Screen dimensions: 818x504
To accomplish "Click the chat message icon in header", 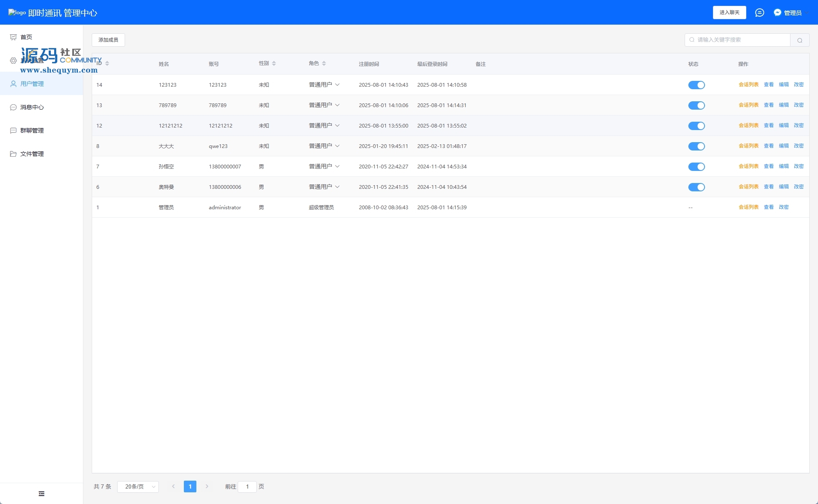I will pos(759,13).
